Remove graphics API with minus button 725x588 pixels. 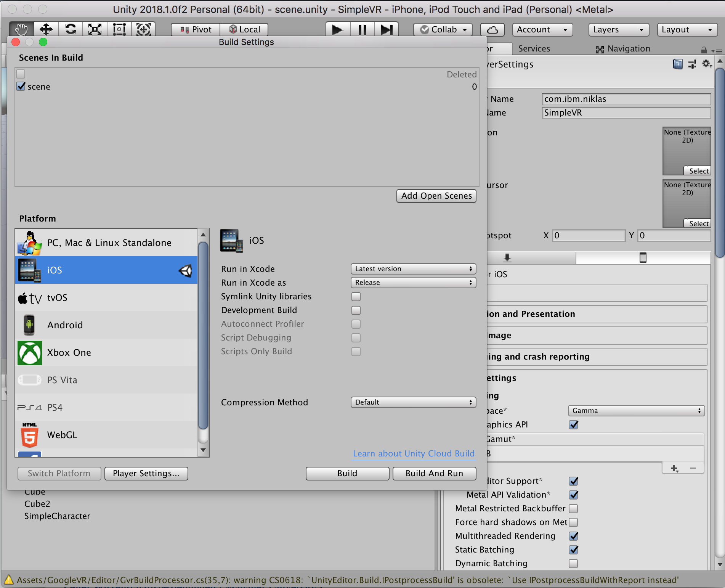(693, 468)
